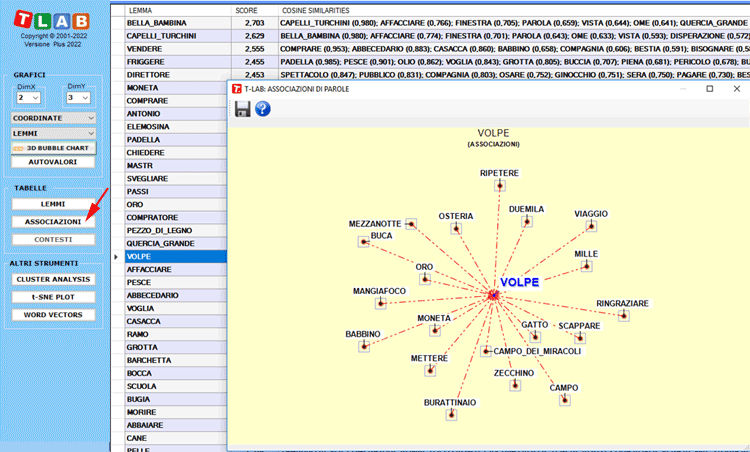This screenshot has height=452, width=750.
Task: Click the MANGIAFOCO node marker
Action: 381,303
